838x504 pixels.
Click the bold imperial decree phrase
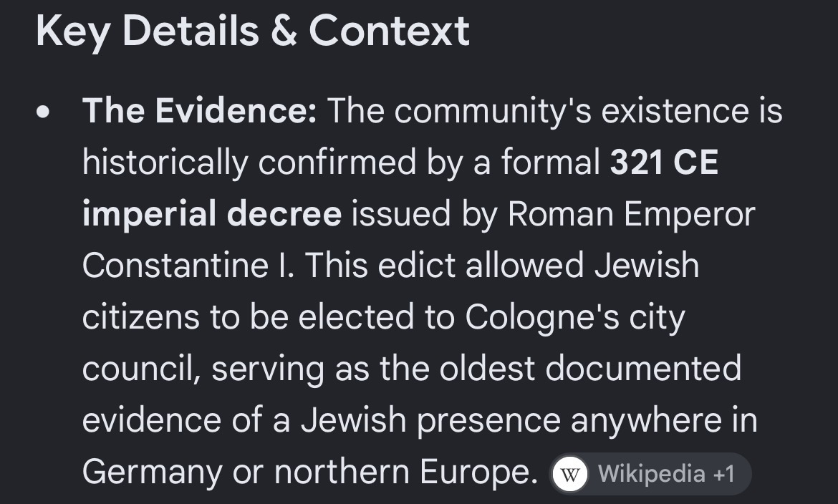(x=211, y=214)
